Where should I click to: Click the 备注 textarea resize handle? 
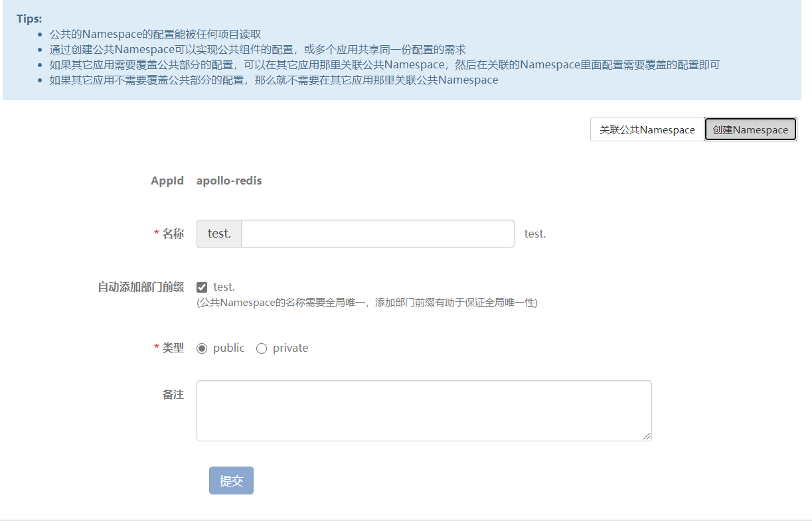647,436
